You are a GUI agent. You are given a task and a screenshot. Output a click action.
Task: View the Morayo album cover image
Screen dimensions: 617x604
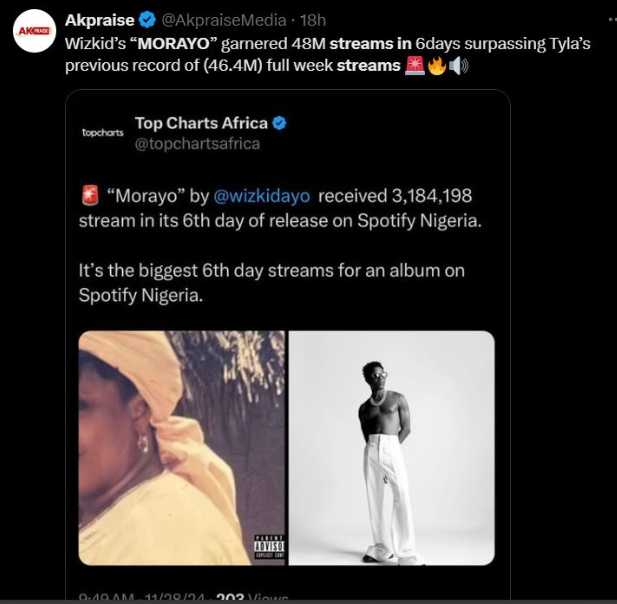pos(182,447)
